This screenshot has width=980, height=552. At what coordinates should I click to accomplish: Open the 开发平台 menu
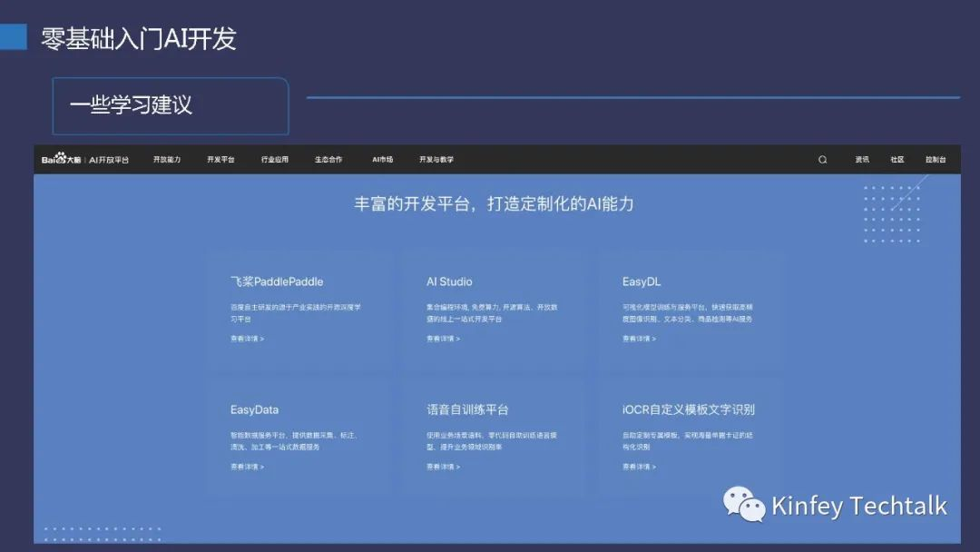pos(220,160)
